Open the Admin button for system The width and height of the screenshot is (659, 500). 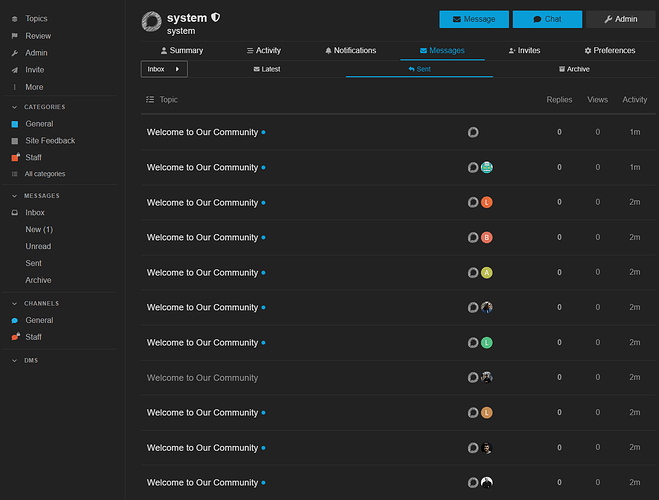[620, 19]
